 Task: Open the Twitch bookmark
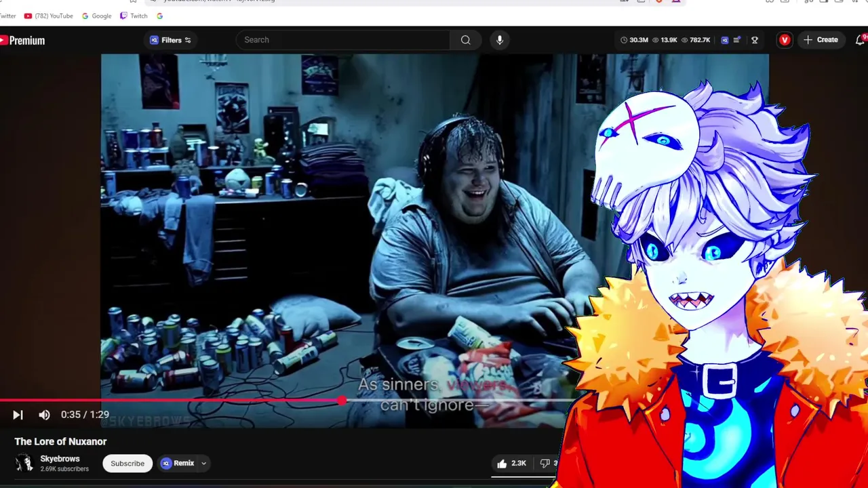(x=134, y=16)
